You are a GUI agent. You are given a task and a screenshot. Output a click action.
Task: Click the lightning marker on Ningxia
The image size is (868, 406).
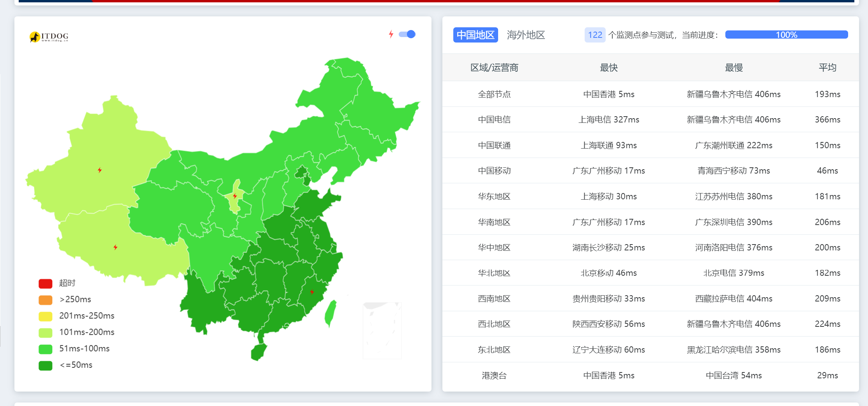pos(235,196)
